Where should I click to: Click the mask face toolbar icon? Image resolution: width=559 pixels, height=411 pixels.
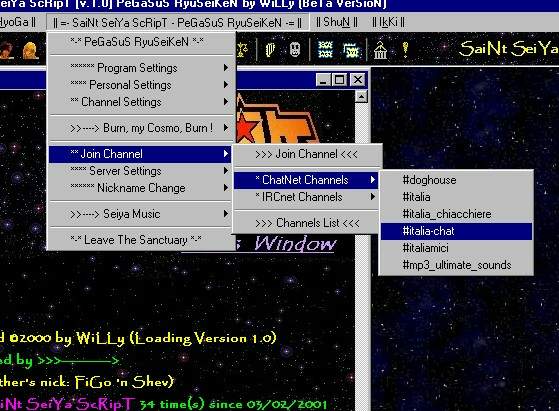[295, 50]
